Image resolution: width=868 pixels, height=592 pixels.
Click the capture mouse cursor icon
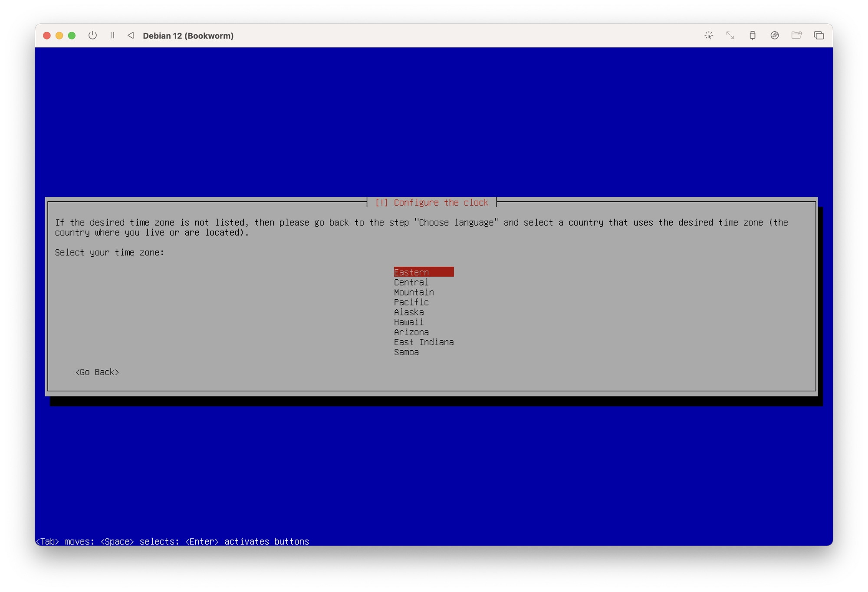pos(708,36)
